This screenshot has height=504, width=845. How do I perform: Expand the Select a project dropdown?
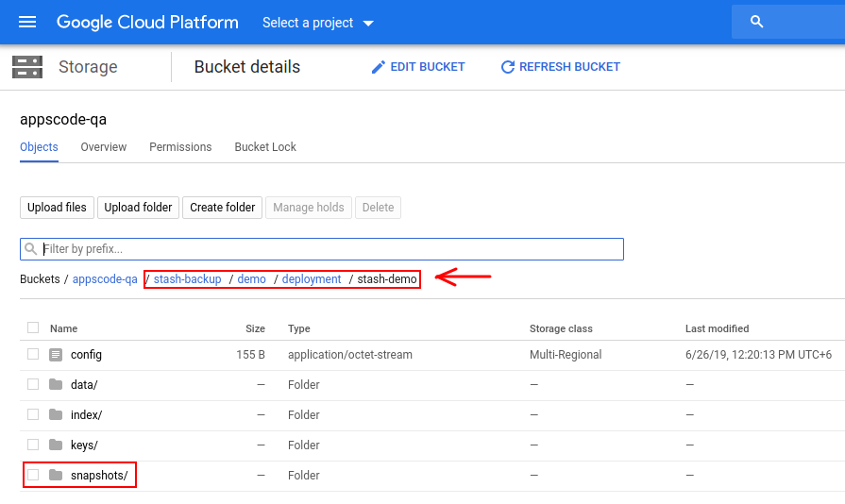click(318, 23)
